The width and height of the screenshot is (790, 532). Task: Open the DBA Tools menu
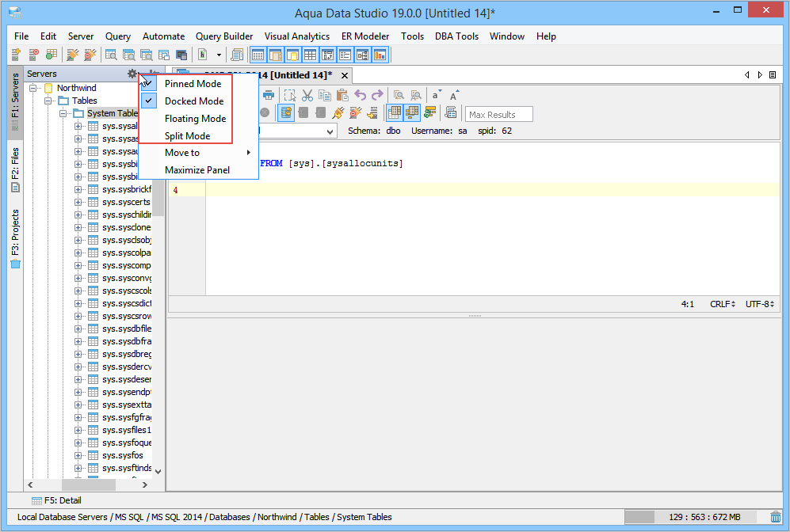click(x=456, y=36)
